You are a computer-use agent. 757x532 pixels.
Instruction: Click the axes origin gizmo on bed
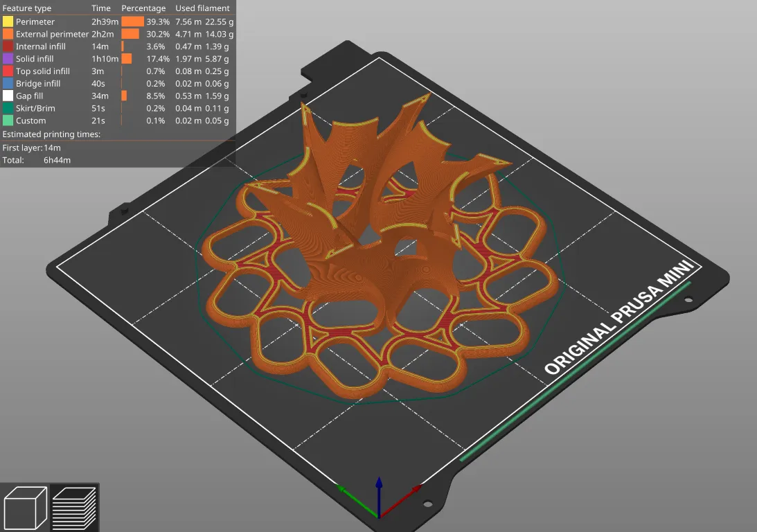379,497
